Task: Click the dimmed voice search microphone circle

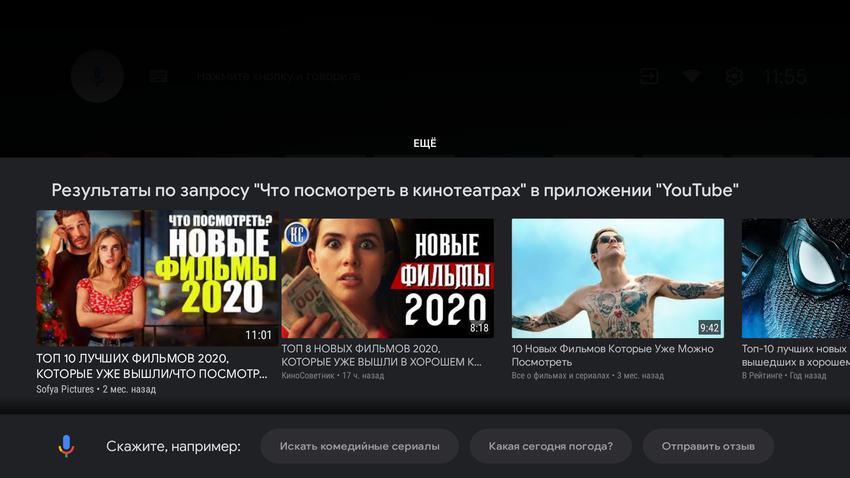Action: (98, 76)
